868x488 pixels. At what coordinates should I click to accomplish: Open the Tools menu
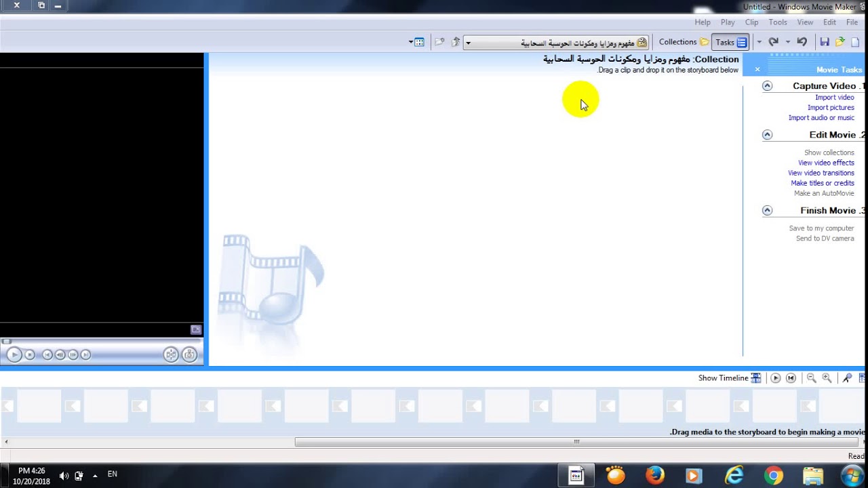click(778, 22)
